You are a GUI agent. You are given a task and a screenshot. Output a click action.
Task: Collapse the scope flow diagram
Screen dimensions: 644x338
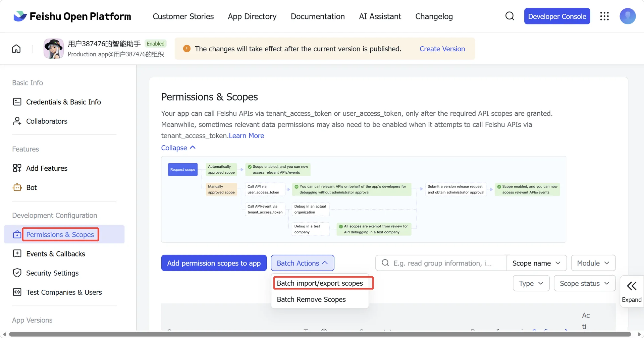tap(178, 148)
